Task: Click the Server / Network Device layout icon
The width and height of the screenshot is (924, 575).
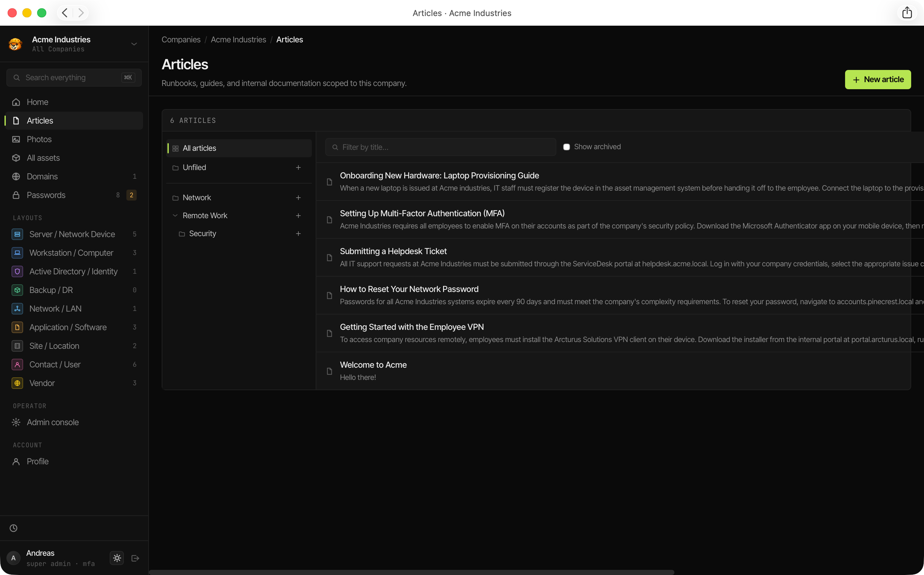Action: tap(17, 234)
